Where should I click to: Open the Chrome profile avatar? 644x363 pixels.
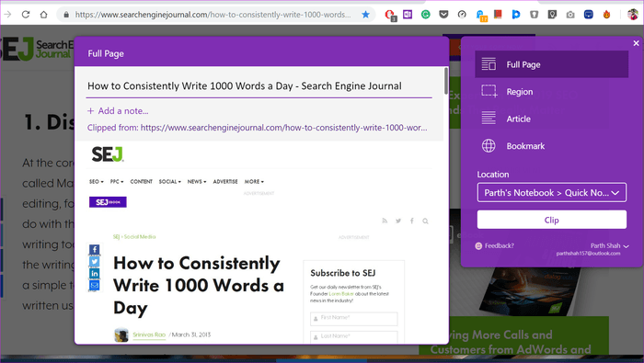[x=633, y=15]
